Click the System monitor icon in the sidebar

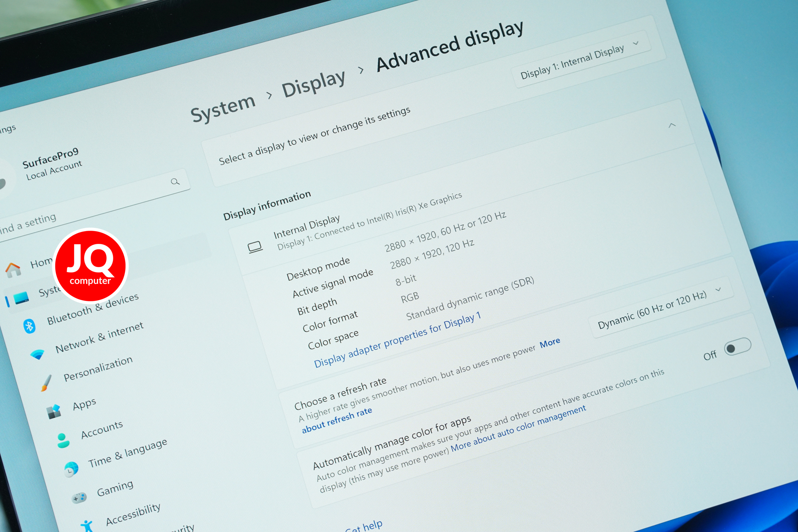point(21,297)
